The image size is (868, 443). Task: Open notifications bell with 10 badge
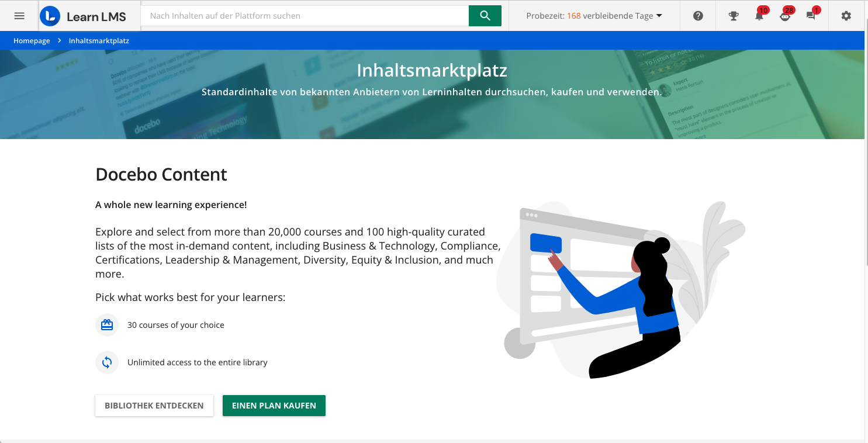click(x=759, y=16)
